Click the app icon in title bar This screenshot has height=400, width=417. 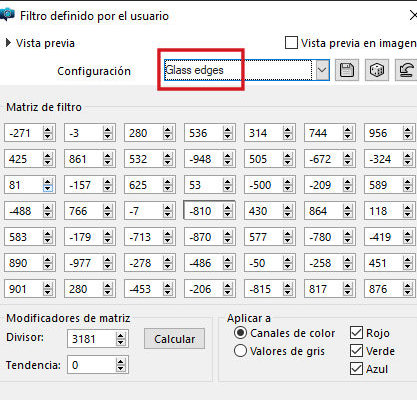(x=7, y=15)
